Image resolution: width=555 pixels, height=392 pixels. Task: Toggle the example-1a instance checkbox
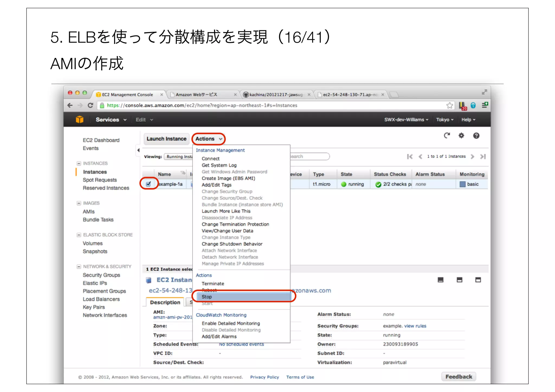tap(149, 184)
